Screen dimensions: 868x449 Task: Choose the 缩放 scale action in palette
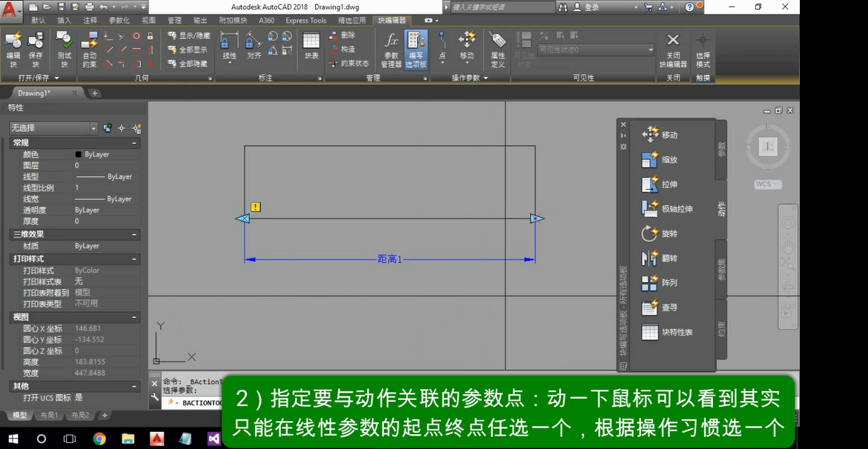(x=660, y=159)
